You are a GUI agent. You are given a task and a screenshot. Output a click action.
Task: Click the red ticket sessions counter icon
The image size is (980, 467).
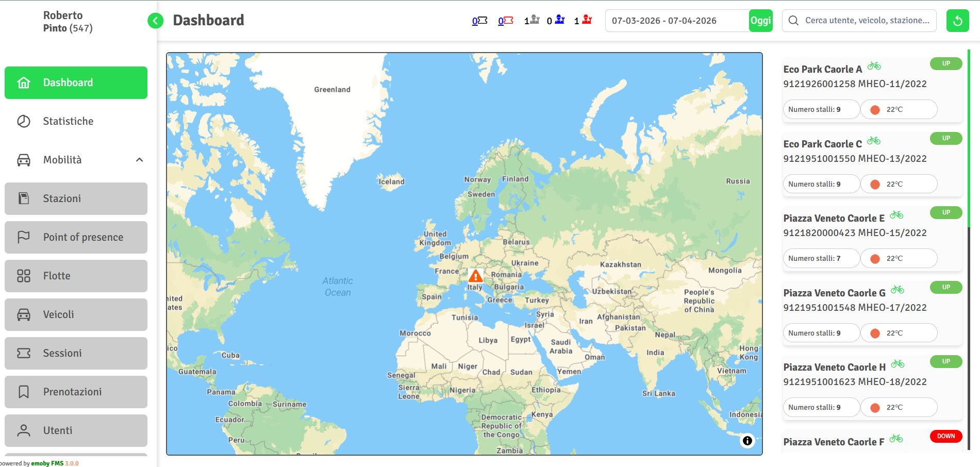[508, 21]
